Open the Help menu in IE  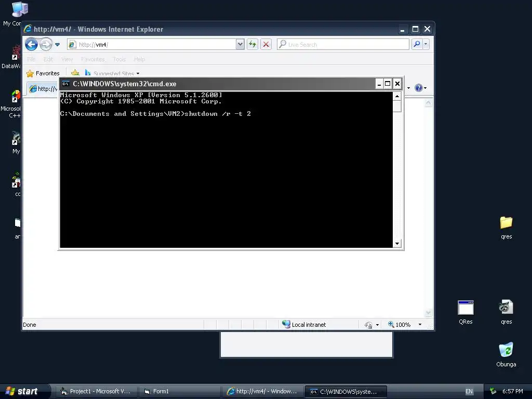point(139,59)
